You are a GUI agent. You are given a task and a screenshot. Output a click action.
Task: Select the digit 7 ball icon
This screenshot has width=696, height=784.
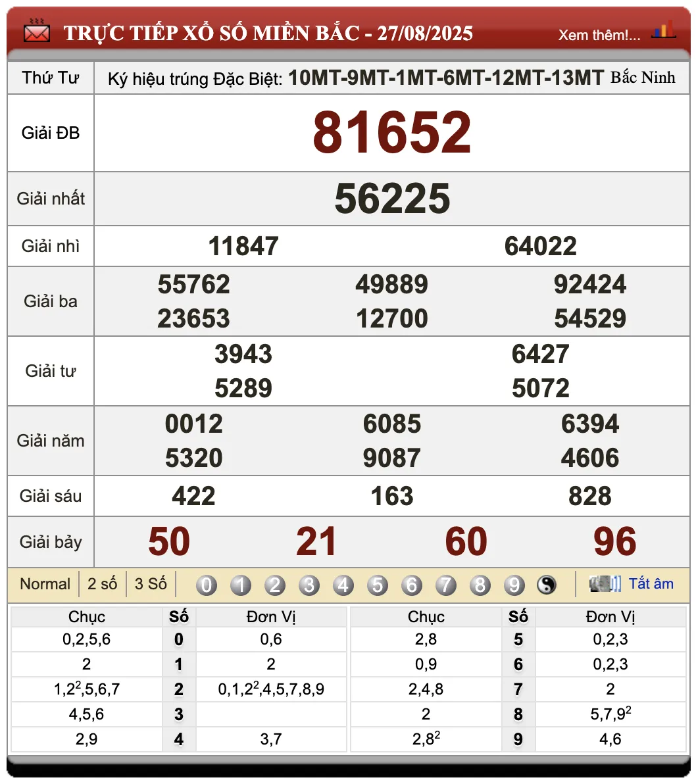click(446, 584)
